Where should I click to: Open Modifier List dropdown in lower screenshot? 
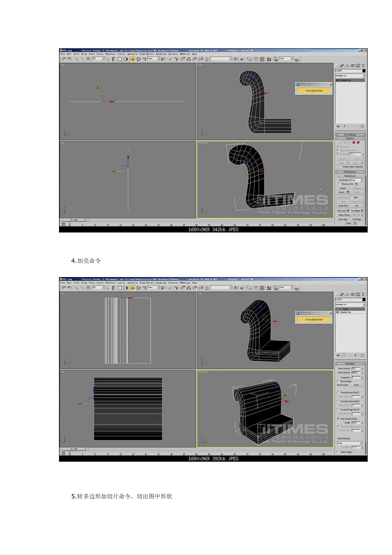pos(350,304)
